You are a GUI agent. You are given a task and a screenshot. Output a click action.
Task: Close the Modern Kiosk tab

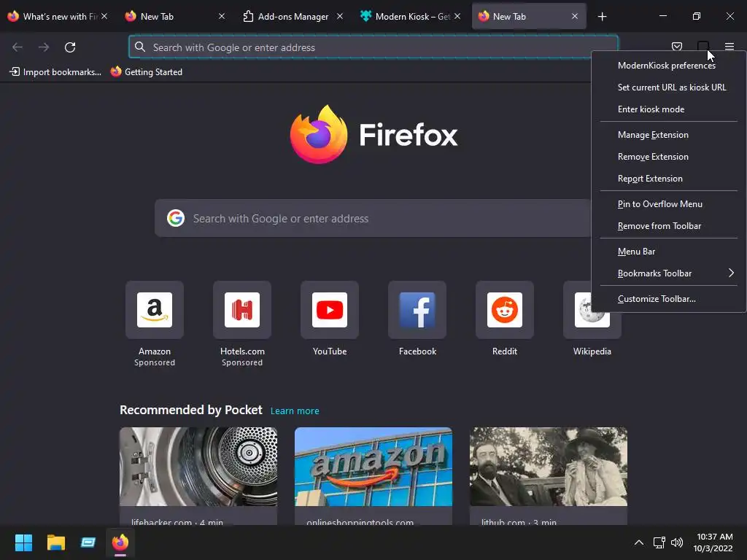click(457, 16)
